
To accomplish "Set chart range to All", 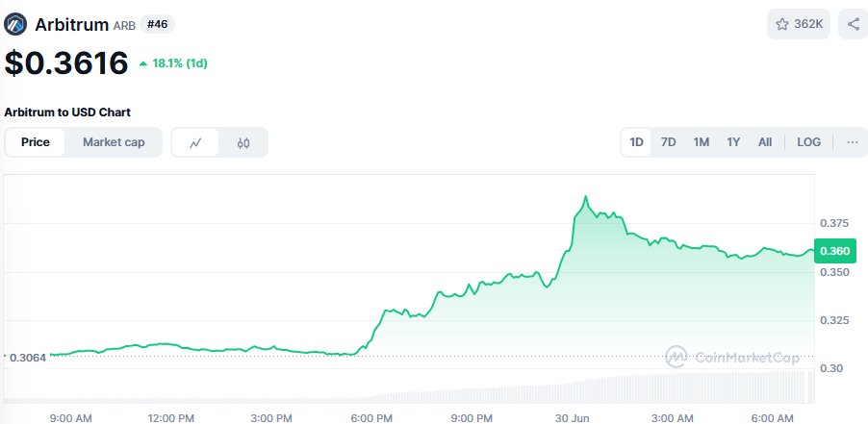I will pyautogui.click(x=764, y=142).
